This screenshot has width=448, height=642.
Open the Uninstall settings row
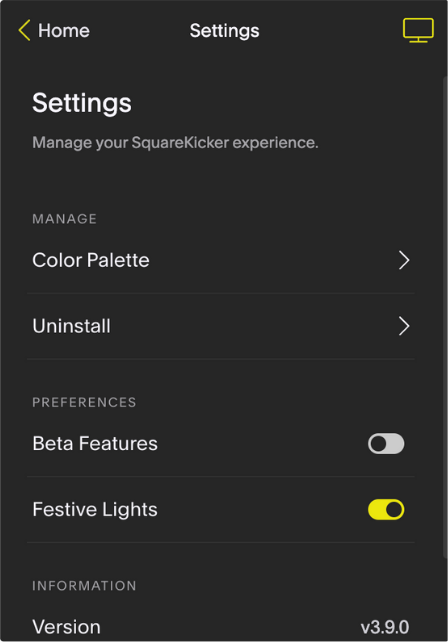pyautogui.click(x=221, y=326)
